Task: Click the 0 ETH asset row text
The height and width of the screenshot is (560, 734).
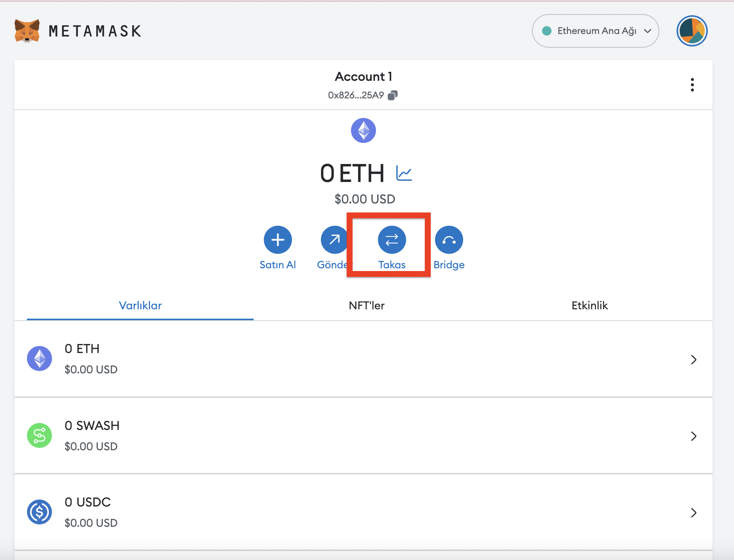Action: click(82, 349)
